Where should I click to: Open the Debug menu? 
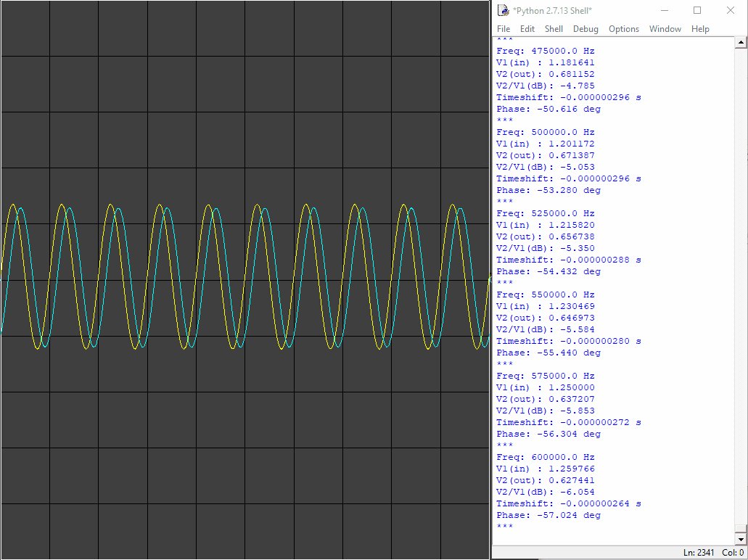pos(585,28)
